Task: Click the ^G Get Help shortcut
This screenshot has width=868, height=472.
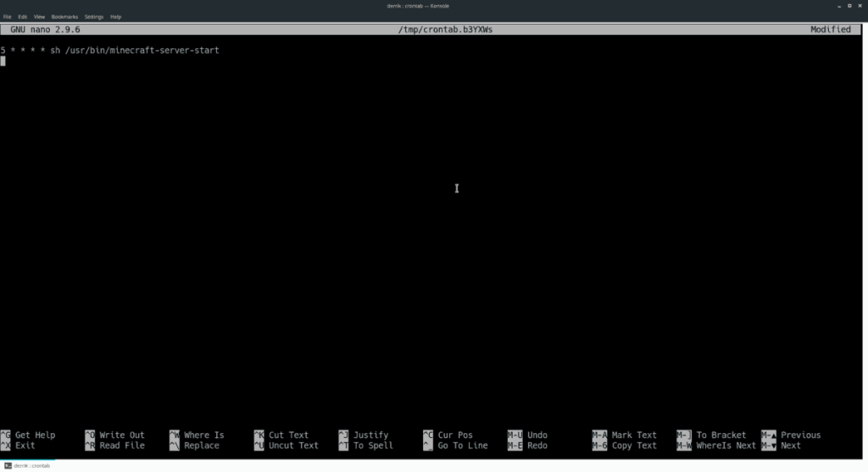Action: [28, 436]
